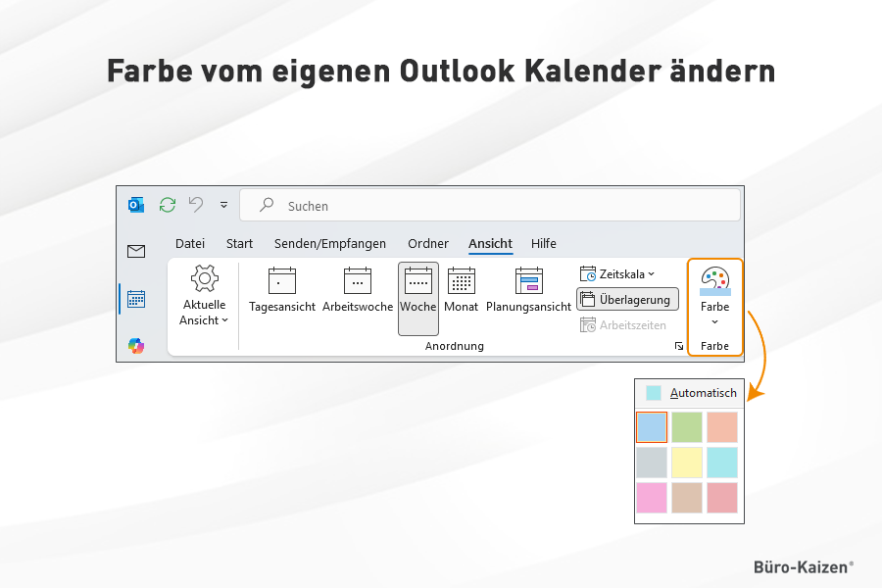The width and height of the screenshot is (882, 588).
Task: Open the Planungsansicht view
Action: point(528,290)
